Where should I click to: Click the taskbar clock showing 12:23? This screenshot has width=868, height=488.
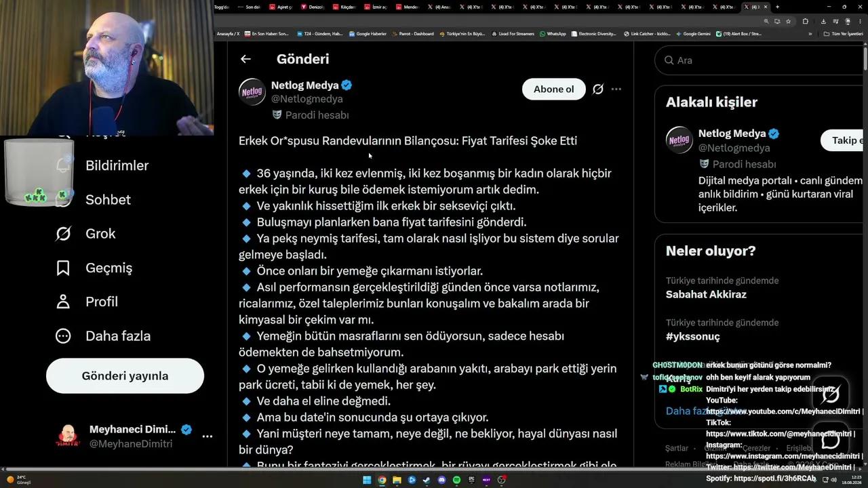853,480
